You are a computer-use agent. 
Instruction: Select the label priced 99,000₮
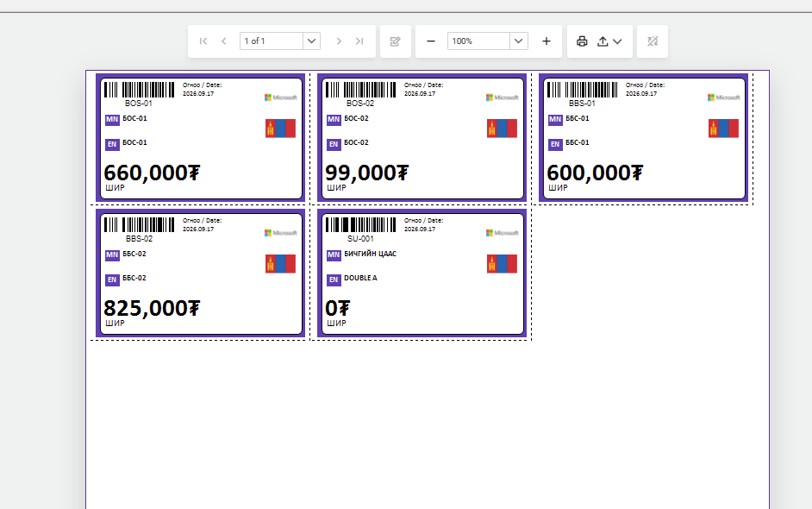422,137
